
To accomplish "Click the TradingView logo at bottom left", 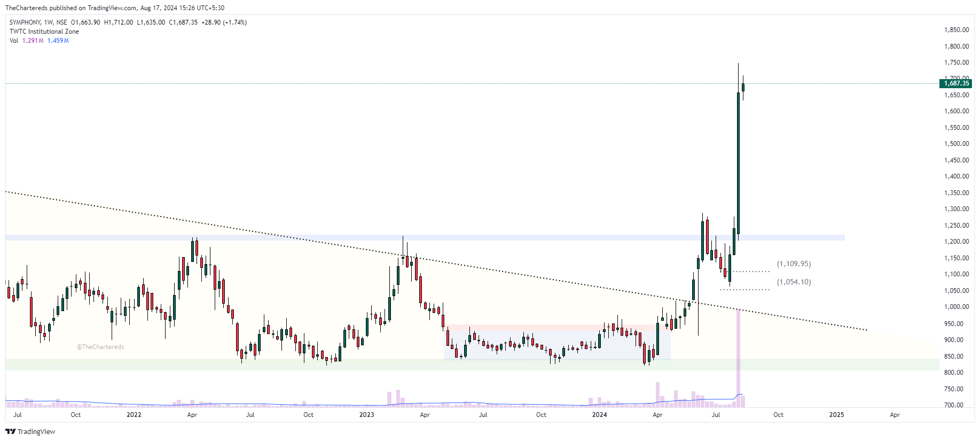I will [30, 431].
